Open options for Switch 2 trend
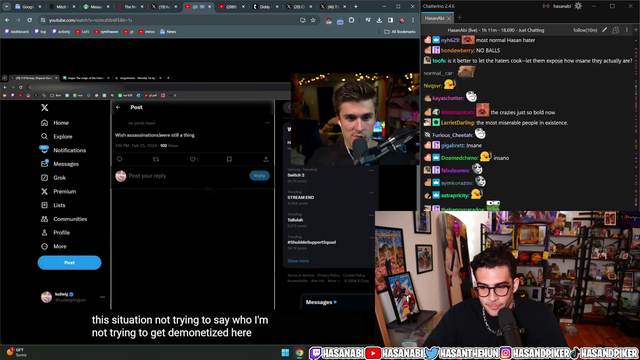Viewport: 640px width, 360px height. click(371, 170)
